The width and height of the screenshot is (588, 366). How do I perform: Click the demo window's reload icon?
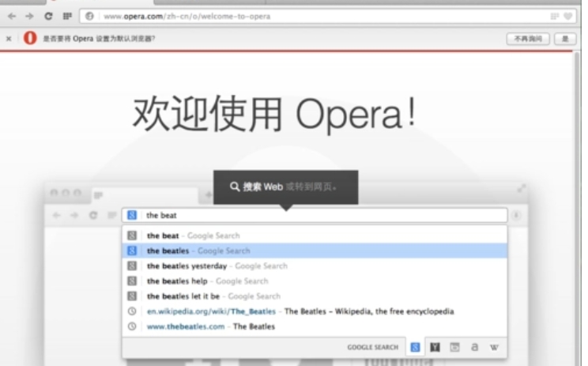(x=93, y=215)
